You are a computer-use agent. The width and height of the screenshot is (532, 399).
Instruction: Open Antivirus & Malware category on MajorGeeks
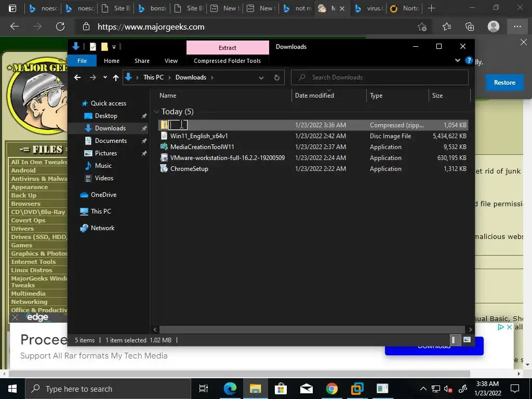point(39,179)
